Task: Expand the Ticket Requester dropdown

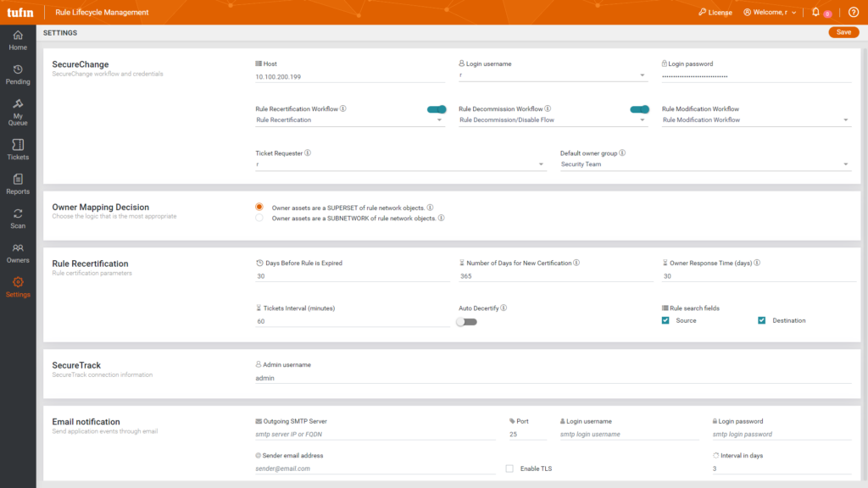Action: tap(400, 164)
